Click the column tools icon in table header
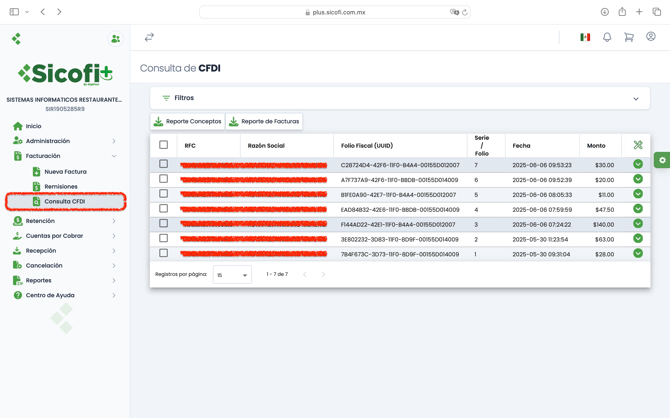The height and width of the screenshot is (418, 670). 638,145
